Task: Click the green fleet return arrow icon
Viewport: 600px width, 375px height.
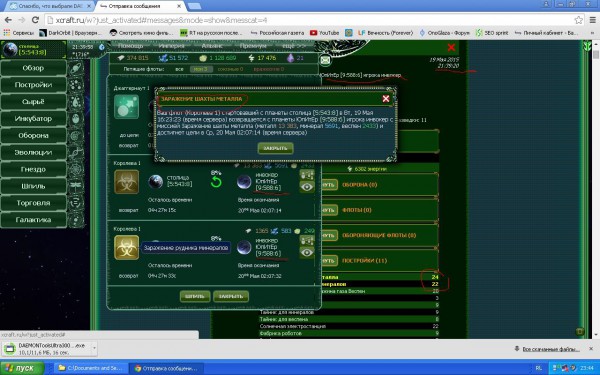Action: 216,182
